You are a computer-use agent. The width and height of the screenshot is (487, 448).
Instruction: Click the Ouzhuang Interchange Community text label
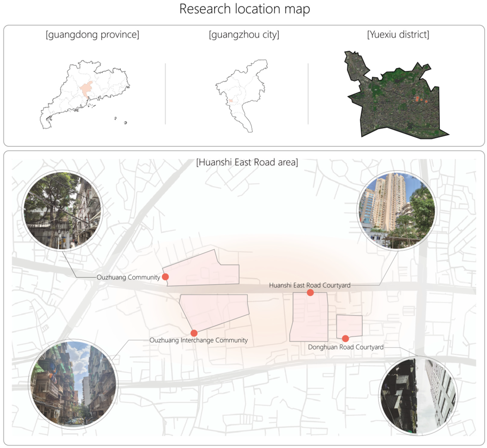click(198, 340)
